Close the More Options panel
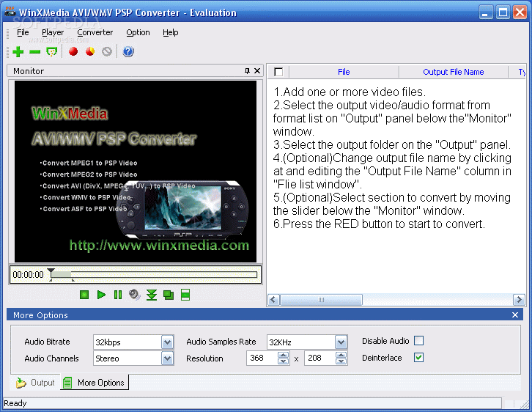 tap(514, 315)
